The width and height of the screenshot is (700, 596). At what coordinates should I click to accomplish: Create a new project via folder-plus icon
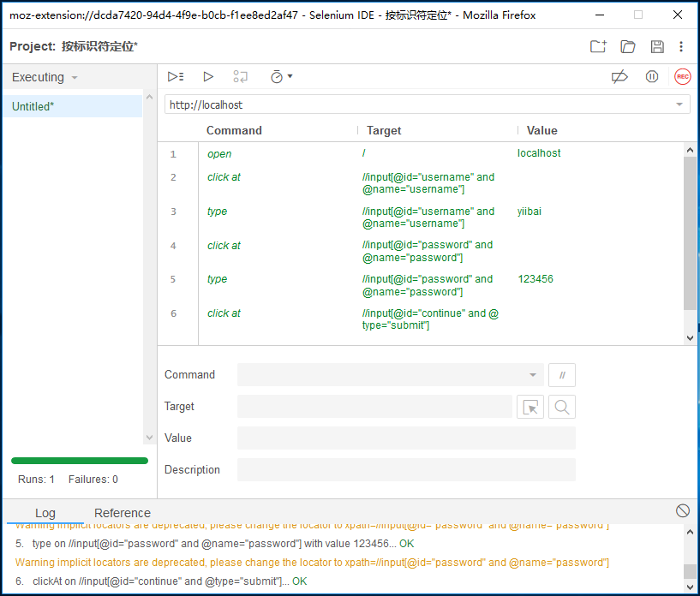point(598,46)
